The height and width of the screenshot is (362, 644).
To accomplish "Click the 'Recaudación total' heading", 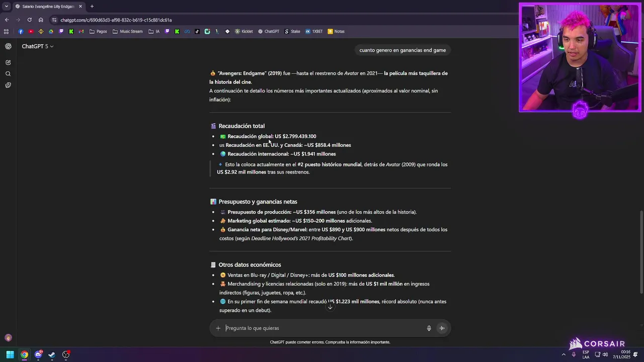I will (x=242, y=126).
